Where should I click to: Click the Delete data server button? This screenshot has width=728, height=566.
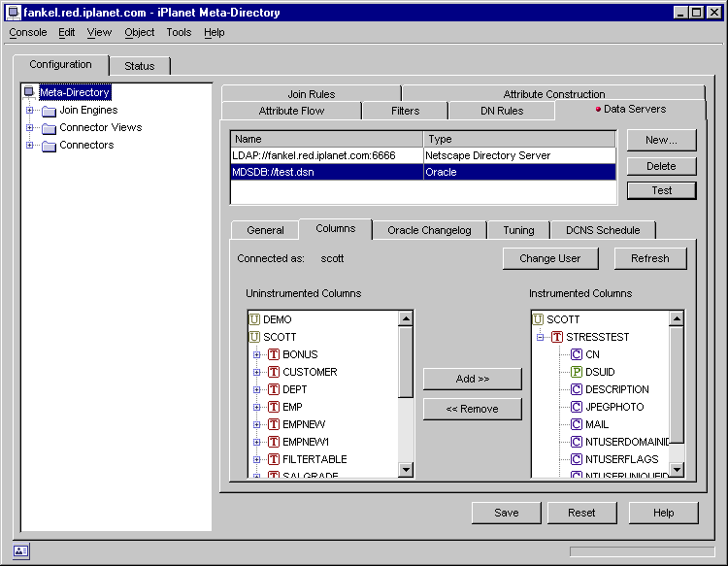pos(661,166)
